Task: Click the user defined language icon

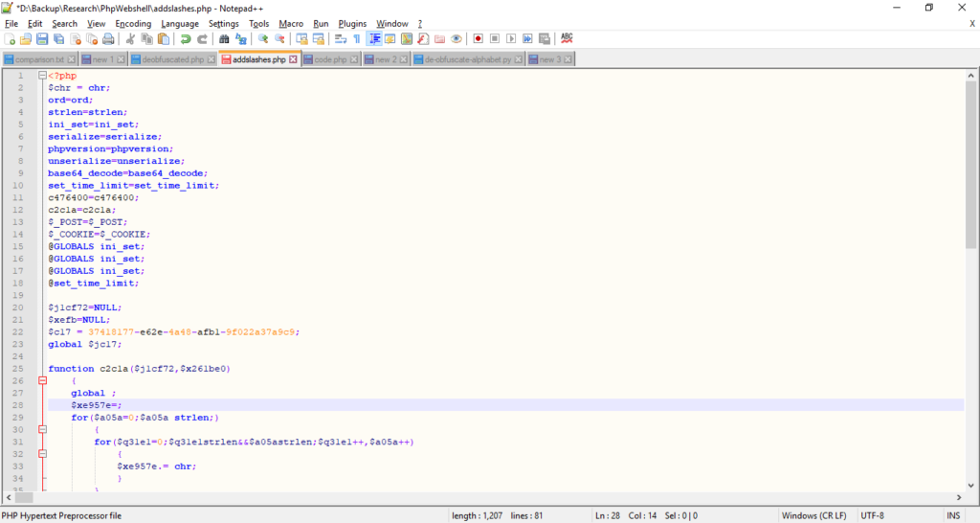Action: point(390,38)
